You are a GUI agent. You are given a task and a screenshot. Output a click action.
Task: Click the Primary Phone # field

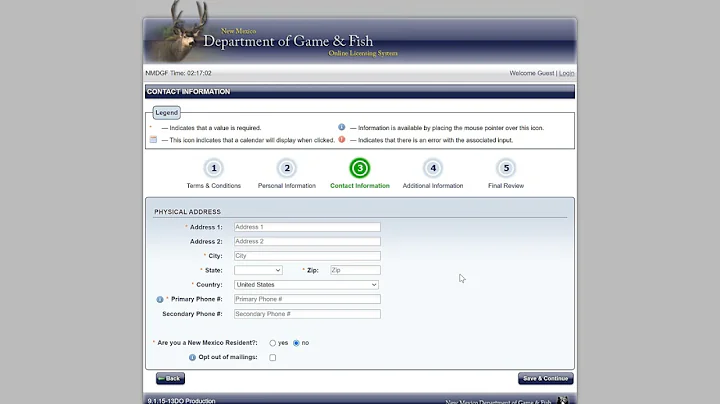pyautogui.click(x=307, y=299)
